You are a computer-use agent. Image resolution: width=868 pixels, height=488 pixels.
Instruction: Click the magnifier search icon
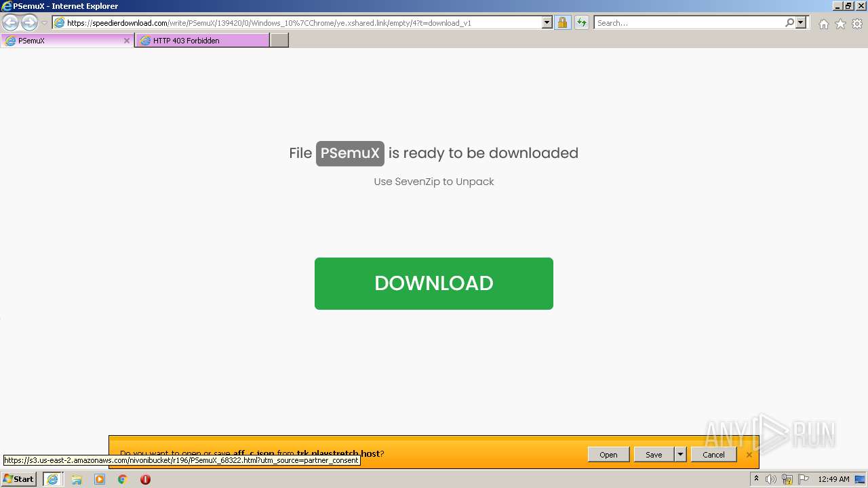(x=790, y=23)
